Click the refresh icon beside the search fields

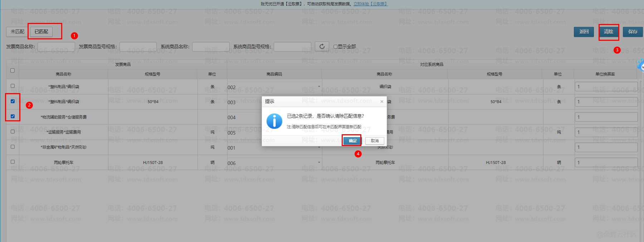(x=322, y=47)
